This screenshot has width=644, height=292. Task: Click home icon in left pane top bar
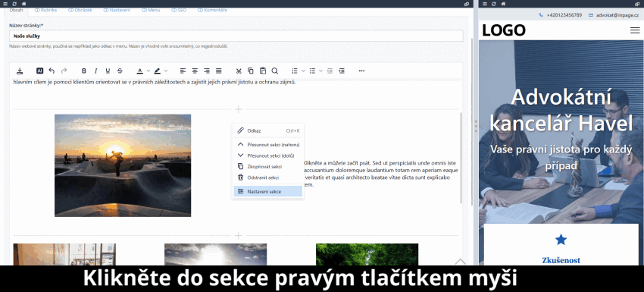click(x=23, y=4)
